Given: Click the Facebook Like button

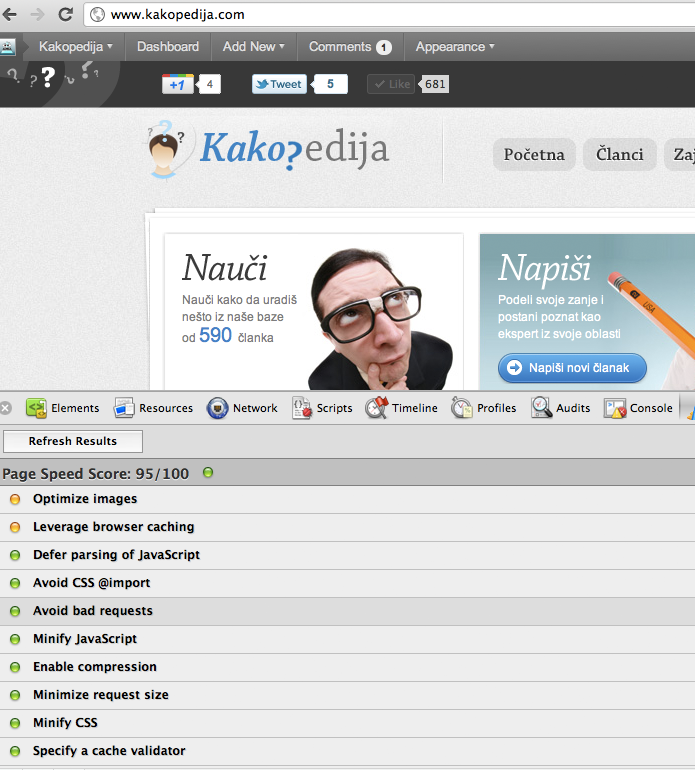Looking at the screenshot, I should coord(391,84).
